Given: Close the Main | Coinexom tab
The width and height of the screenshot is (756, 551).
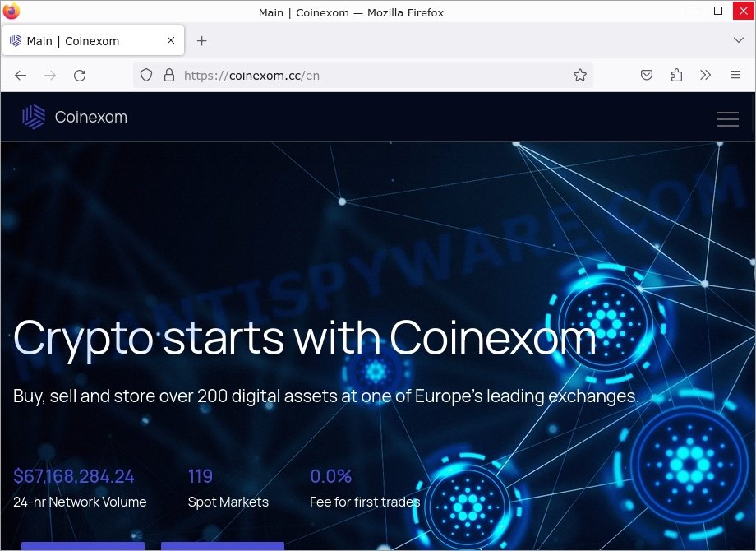Looking at the screenshot, I should 171,40.
